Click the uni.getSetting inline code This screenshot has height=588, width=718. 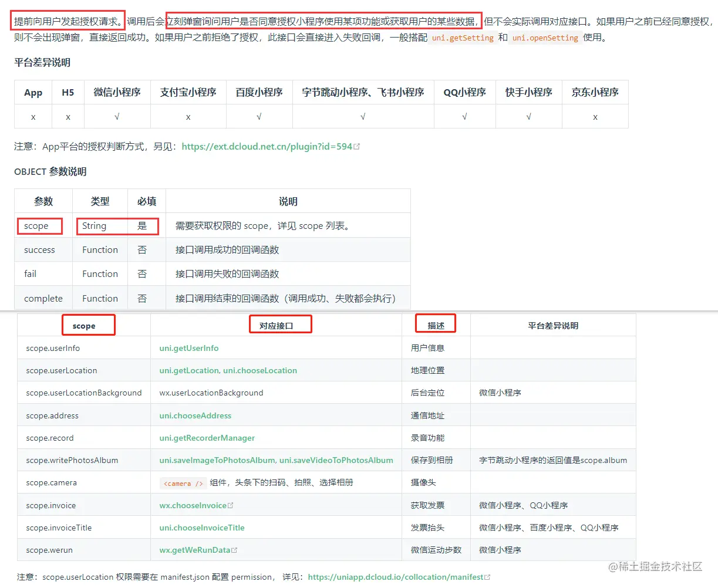click(x=463, y=38)
